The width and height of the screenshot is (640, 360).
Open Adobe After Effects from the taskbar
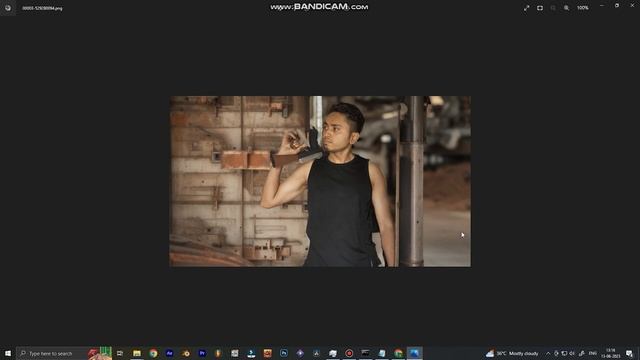[x=169, y=353]
